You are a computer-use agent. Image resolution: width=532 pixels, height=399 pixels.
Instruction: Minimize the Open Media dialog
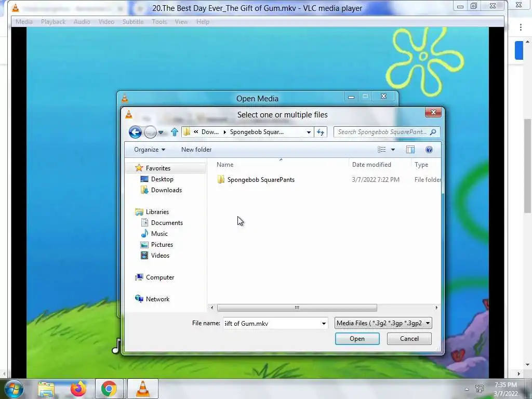351,97
